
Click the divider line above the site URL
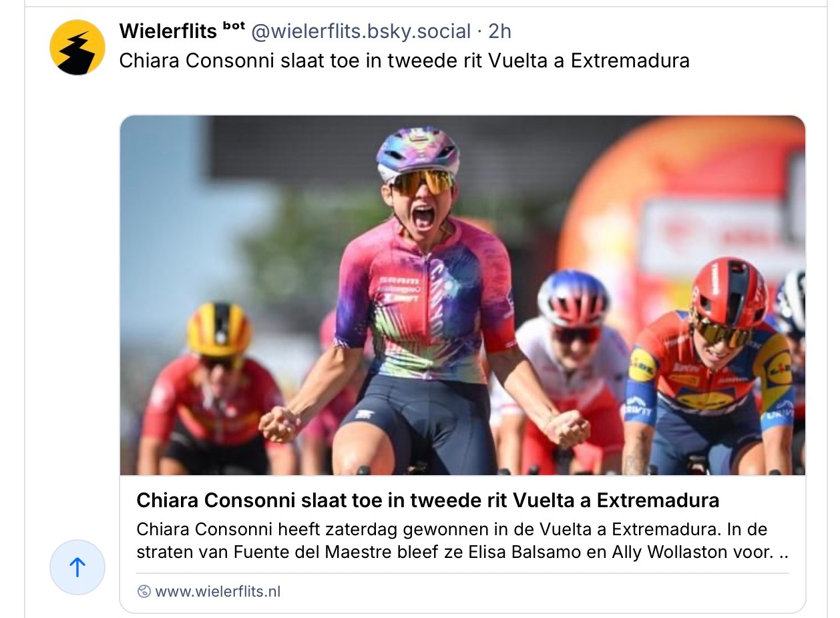tap(462, 573)
